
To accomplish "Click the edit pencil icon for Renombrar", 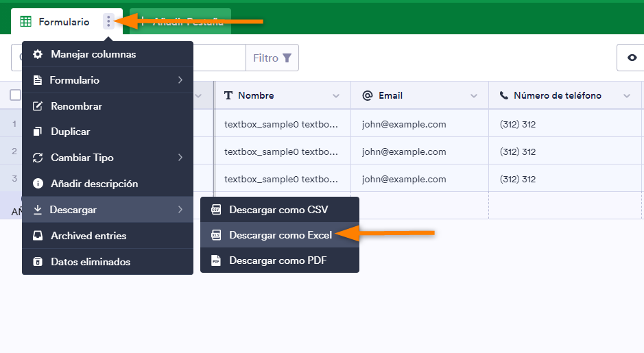I will coord(37,106).
